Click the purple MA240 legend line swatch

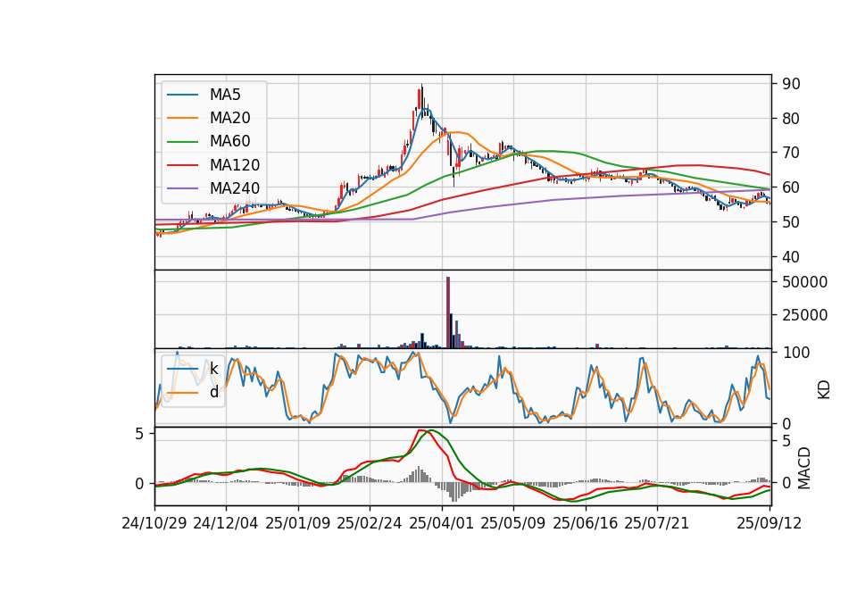[x=182, y=188]
